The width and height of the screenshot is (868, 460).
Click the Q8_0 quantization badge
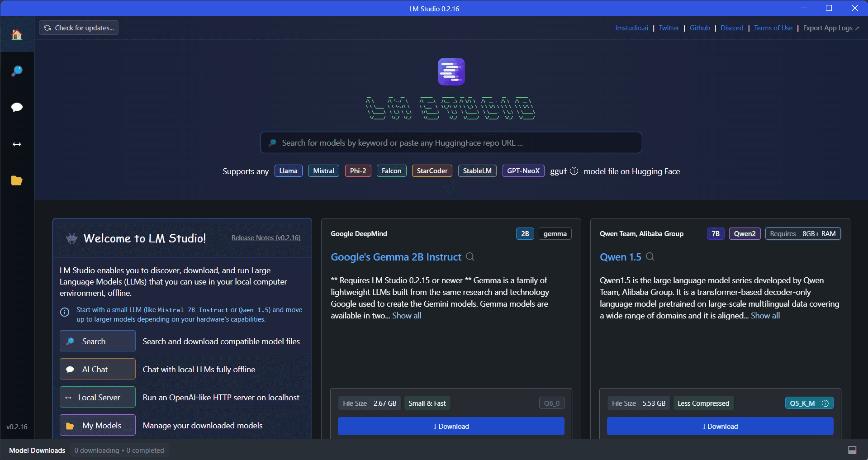[552, 403]
